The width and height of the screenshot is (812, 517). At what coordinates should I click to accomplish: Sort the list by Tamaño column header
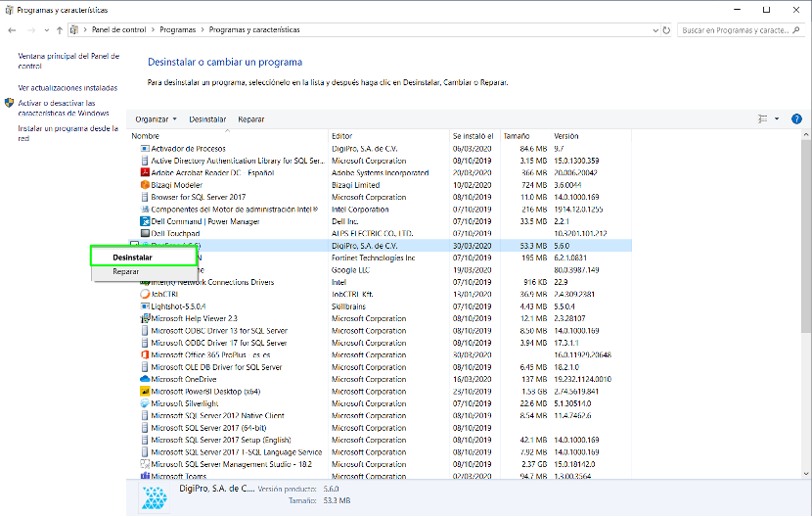(x=516, y=136)
